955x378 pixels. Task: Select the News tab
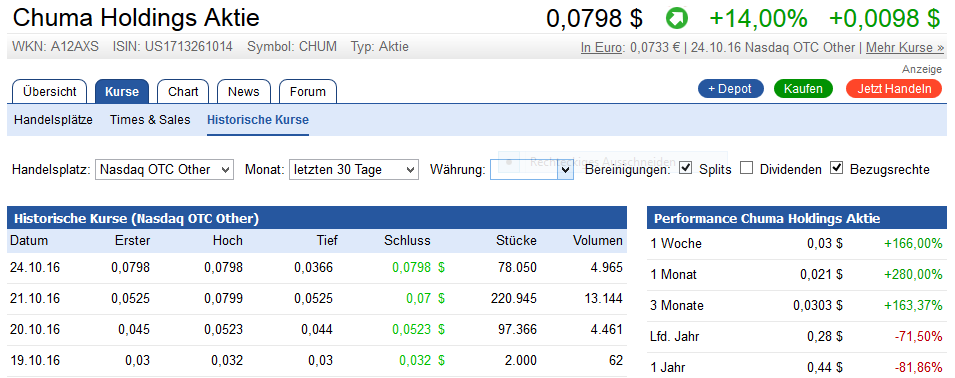pyautogui.click(x=244, y=91)
